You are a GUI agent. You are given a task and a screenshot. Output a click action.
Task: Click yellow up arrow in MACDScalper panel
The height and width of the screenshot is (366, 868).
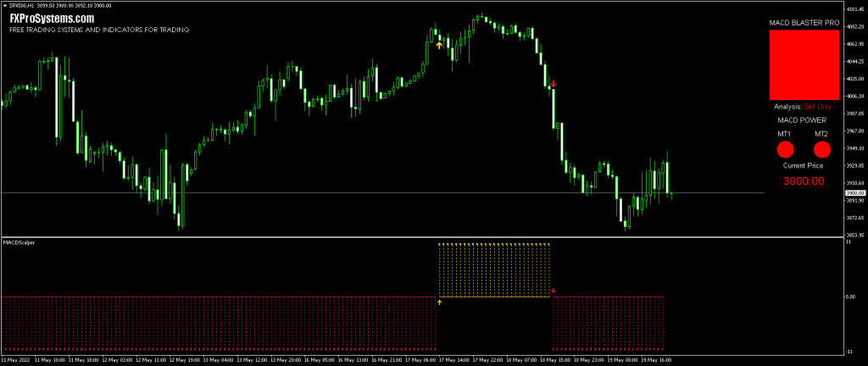(x=439, y=301)
